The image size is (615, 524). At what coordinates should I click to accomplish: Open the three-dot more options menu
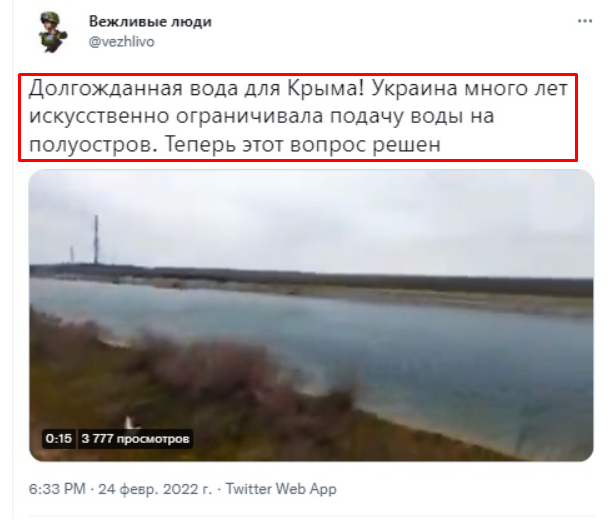(585, 21)
